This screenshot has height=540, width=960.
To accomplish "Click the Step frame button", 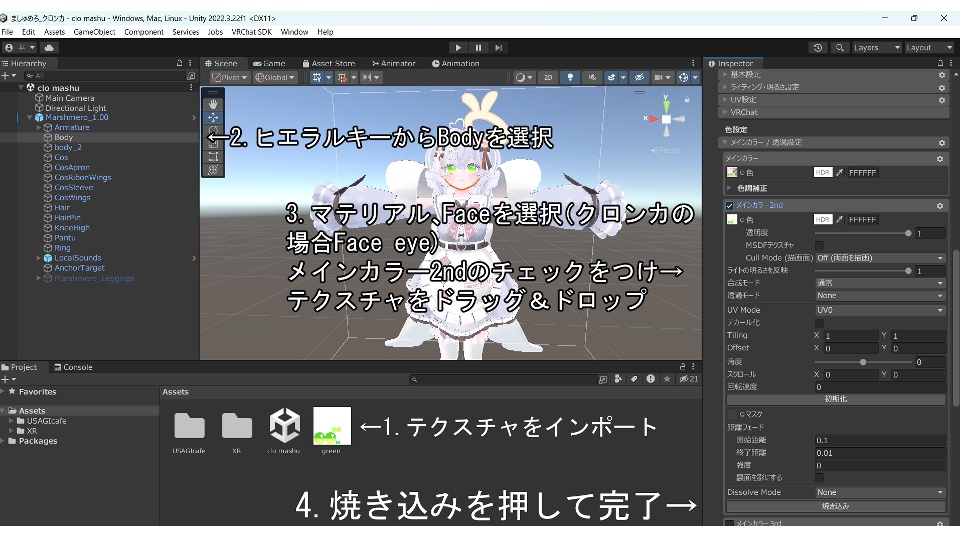I will [x=498, y=48].
